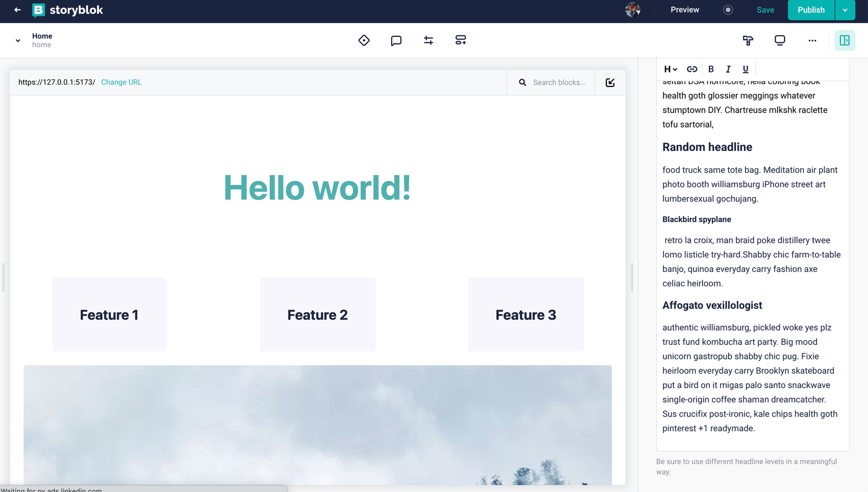Click the cloudy sky image

point(317,425)
